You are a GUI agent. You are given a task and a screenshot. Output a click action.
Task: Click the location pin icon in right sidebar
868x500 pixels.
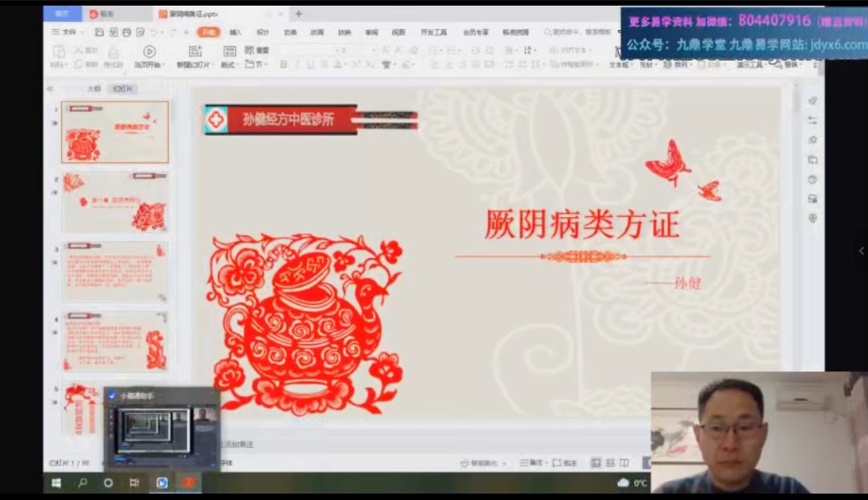pyautogui.click(x=813, y=219)
